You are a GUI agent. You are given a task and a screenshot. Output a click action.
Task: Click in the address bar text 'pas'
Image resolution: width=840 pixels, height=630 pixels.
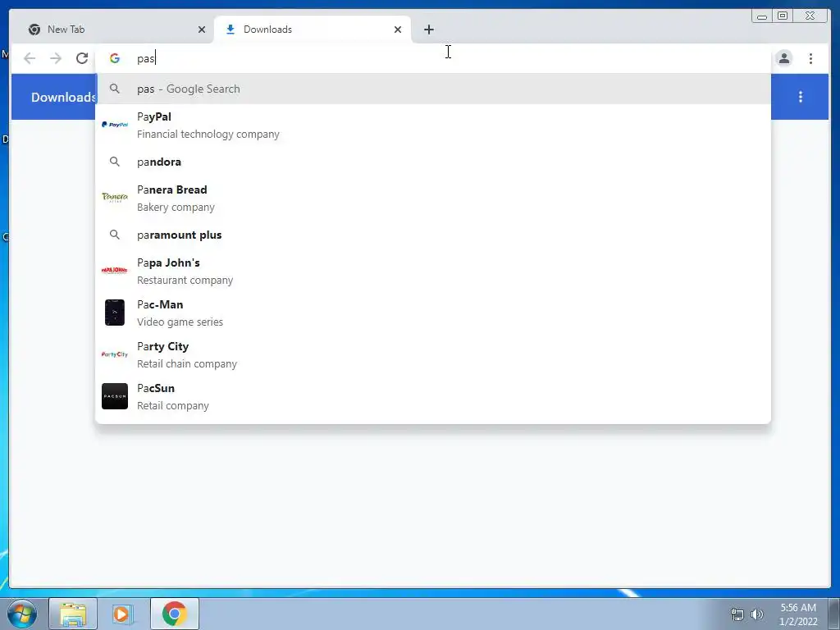coord(146,58)
